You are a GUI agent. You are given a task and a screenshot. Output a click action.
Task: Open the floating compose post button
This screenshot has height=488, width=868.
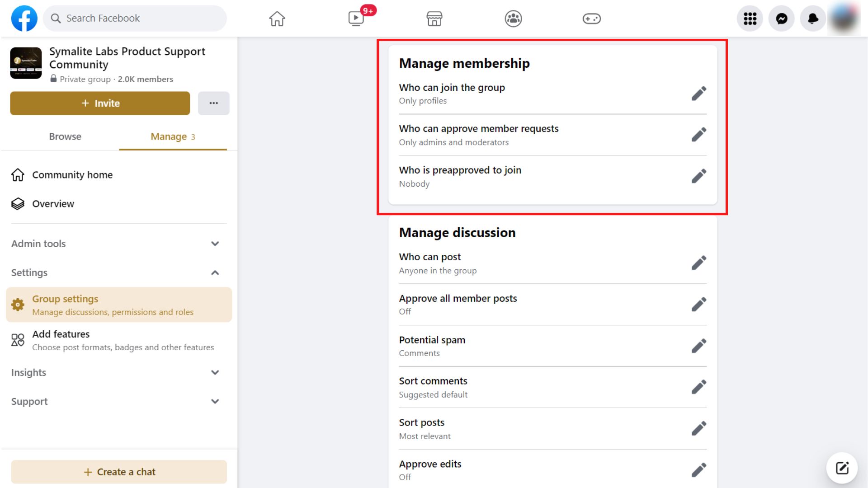click(841, 468)
